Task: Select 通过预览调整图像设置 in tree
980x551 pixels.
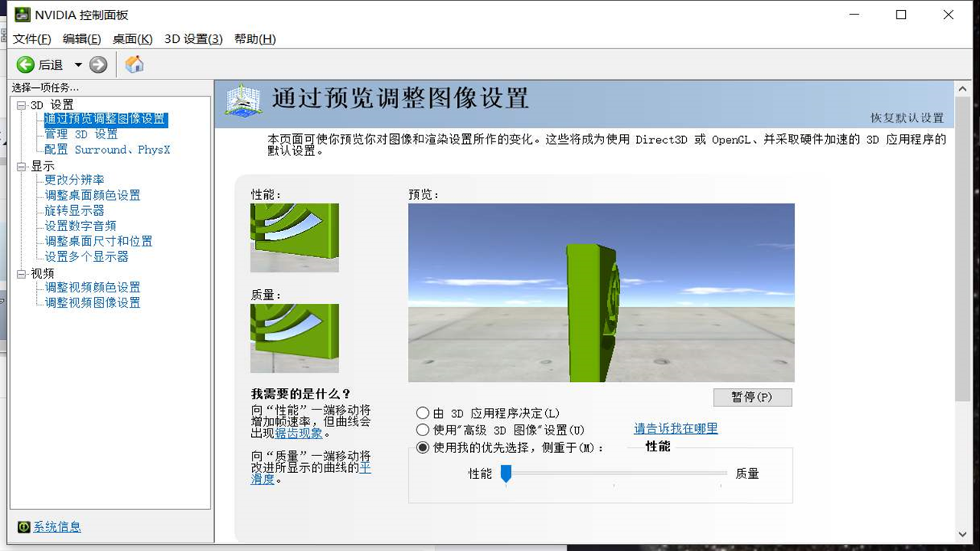Action: click(105, 119)
